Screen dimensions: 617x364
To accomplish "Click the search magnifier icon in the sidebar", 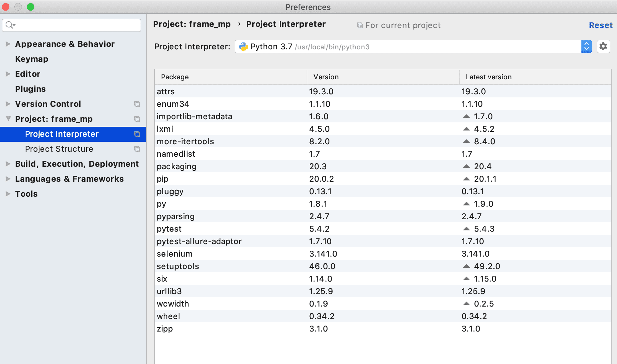I will click(10, 25).
